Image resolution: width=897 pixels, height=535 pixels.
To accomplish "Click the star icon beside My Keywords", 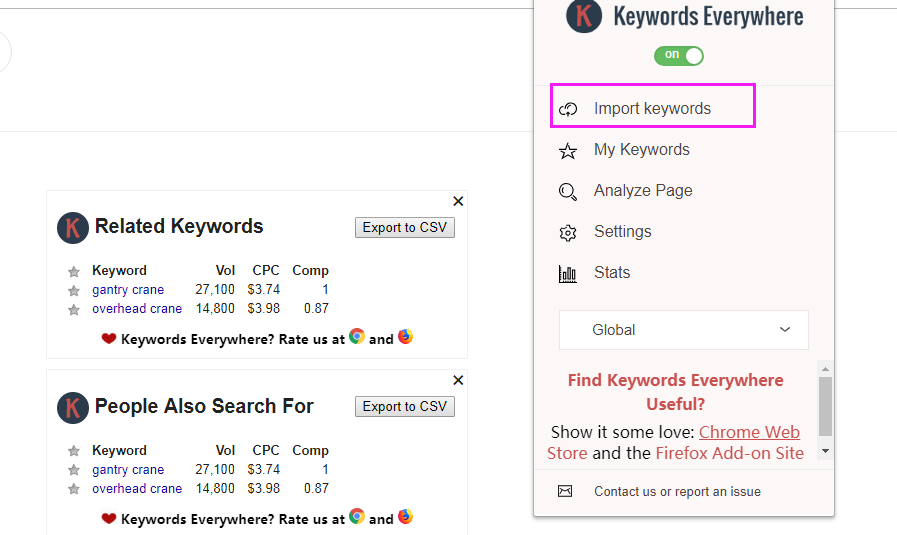I will [x=567, y=151].
